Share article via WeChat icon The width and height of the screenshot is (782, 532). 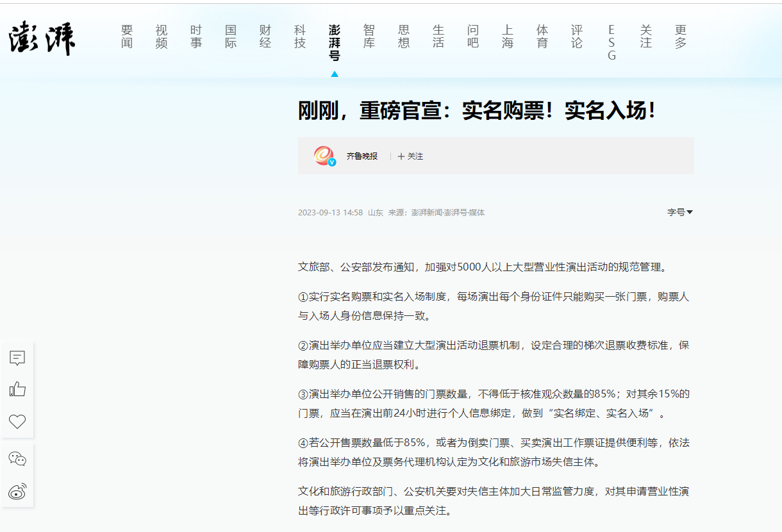coord(17,459)
